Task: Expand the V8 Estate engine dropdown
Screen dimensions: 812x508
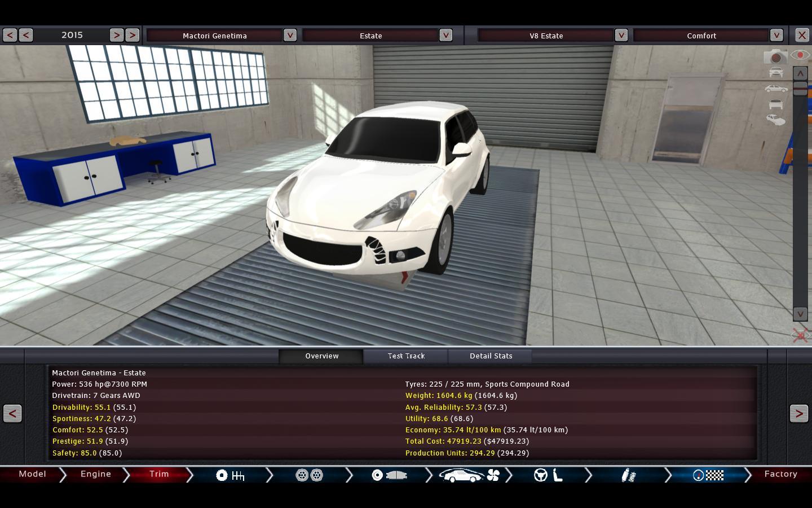Action: click(x=621, y=35)
